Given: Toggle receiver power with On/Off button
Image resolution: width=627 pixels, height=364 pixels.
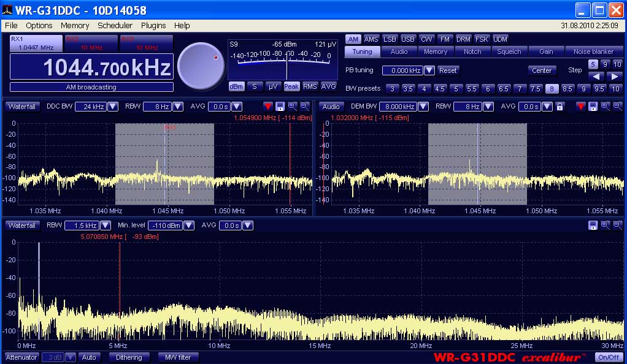Looking at the screenshot, I should (x=609, y=357).
